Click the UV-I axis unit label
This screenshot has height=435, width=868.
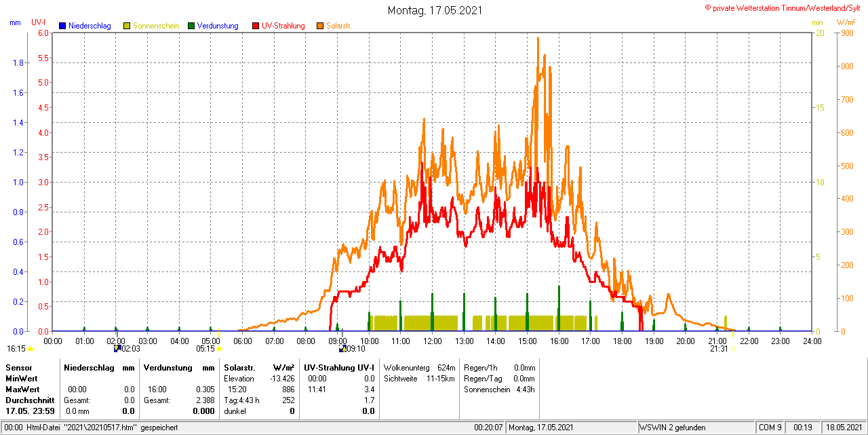pos(39,22)
